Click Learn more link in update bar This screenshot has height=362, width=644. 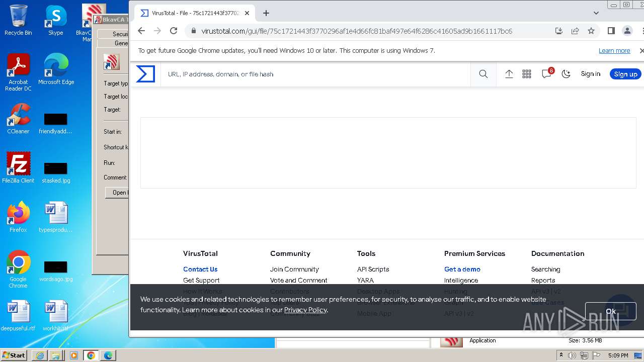(x=614, y=51)
